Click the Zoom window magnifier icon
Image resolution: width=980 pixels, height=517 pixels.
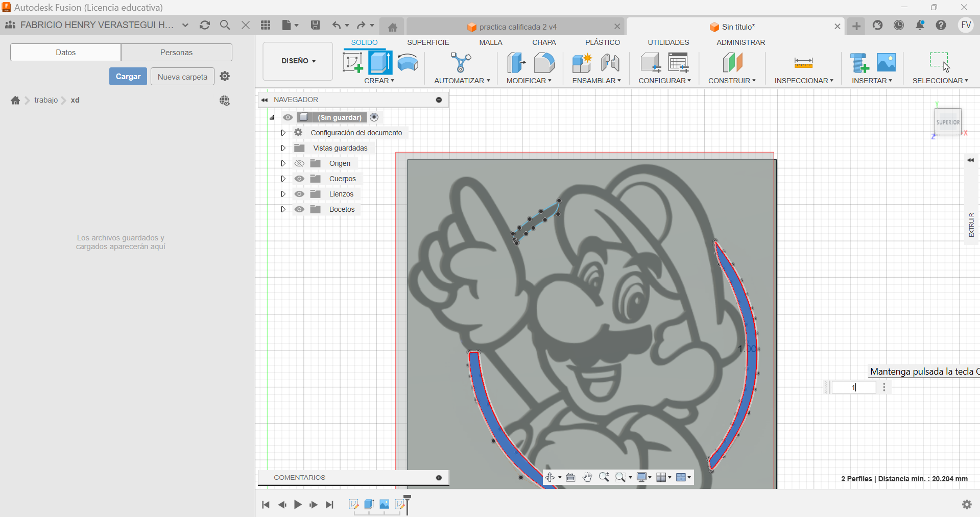point(620,477)
